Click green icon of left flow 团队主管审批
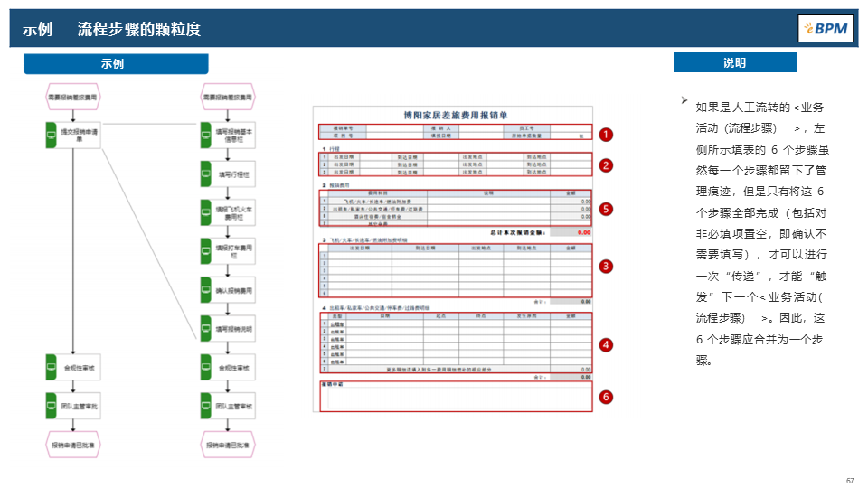Screen dimensions: 868x488 (x=51, y=406)
